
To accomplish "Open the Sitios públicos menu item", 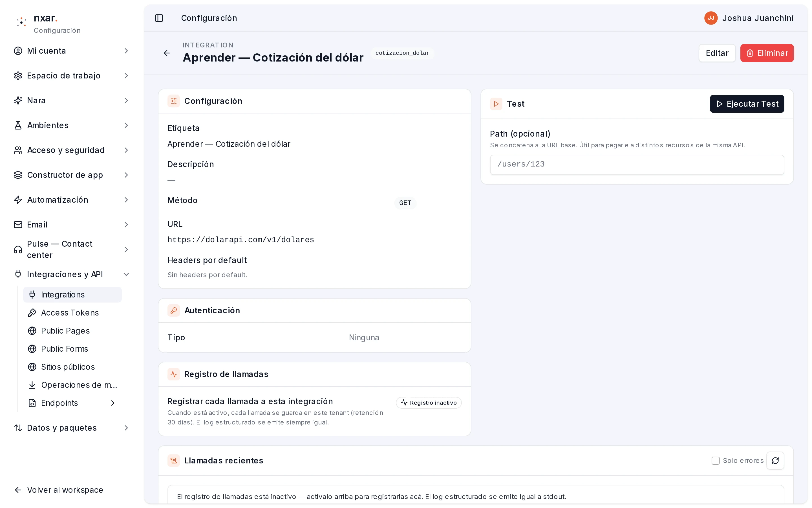I will [x=72, y=367].
